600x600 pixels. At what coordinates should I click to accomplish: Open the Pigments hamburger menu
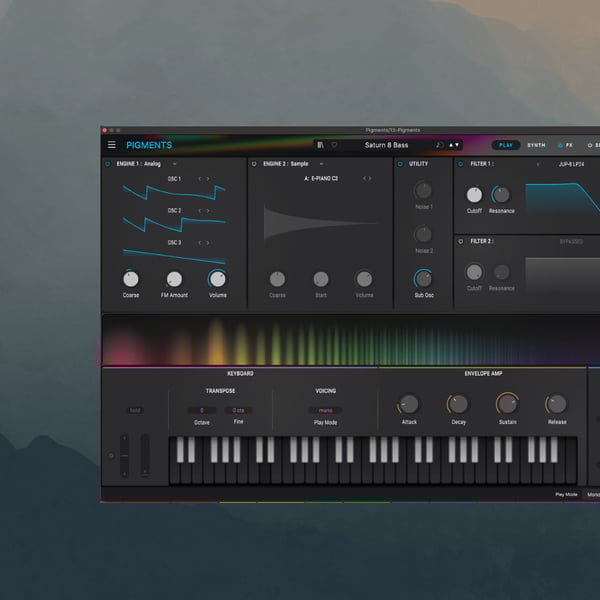click(111, 145)
